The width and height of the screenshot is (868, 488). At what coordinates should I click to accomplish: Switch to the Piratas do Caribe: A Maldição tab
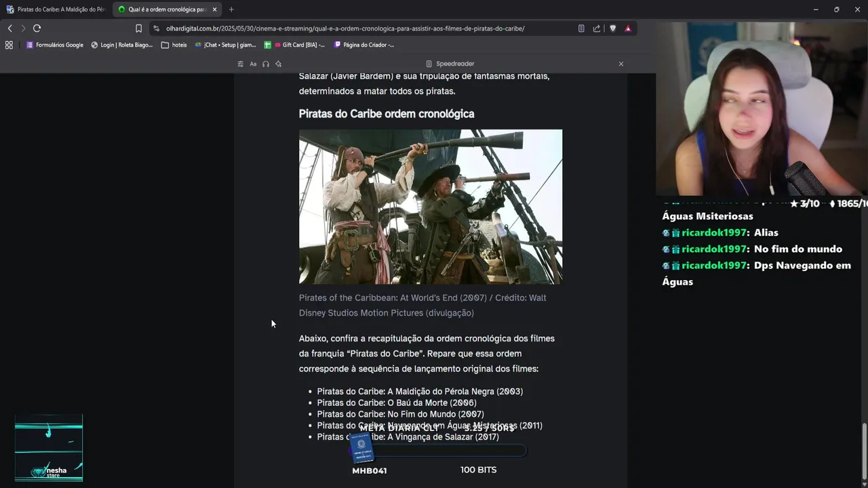56,9
